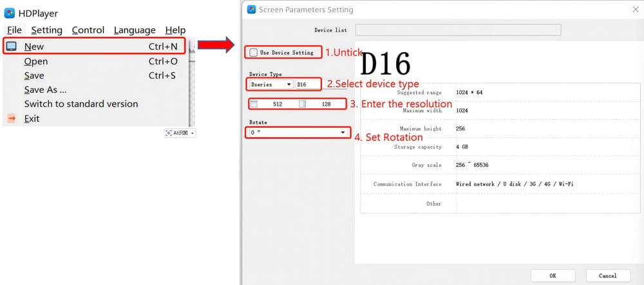
Task: Open the Rotate dropdown set to 0°
Action: click(x=298, y=132)
